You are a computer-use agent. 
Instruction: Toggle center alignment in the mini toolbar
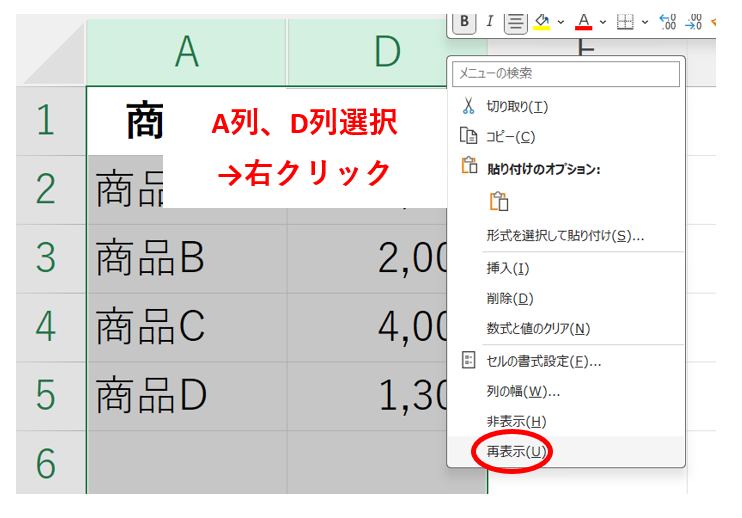pyautogui.click(x=516, y=21)
